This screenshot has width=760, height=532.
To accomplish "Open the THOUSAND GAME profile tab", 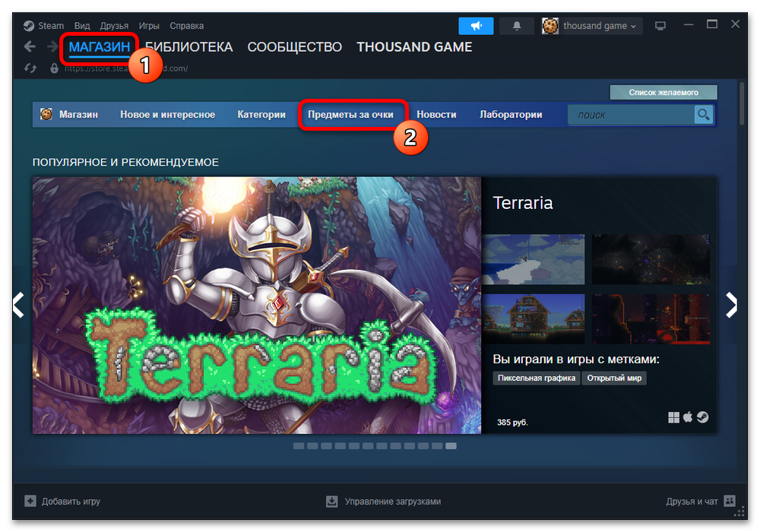I will 414,47.
